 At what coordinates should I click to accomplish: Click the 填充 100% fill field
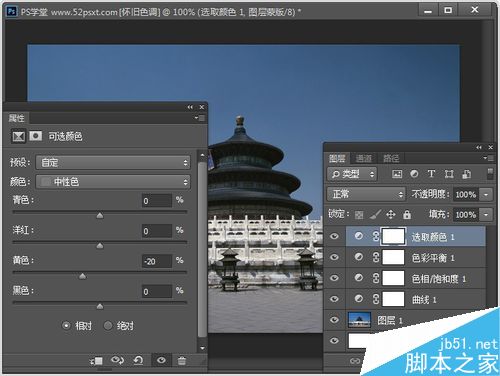click(x=466, y=215)
